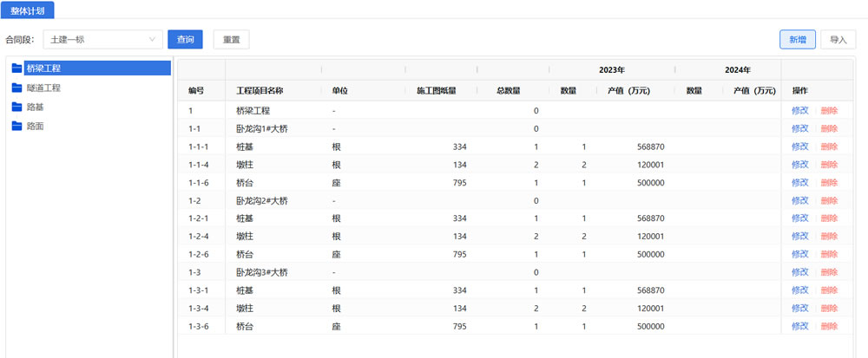Screen dimensions: 868x358
Task: Select the 隧道工程 tree node
Action: point(43,88)
